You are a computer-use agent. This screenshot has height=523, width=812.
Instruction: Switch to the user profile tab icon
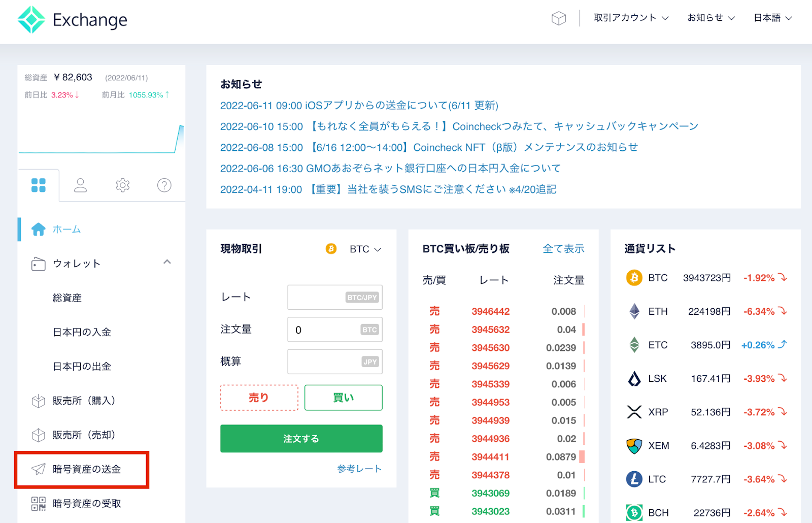pos(81,185)
